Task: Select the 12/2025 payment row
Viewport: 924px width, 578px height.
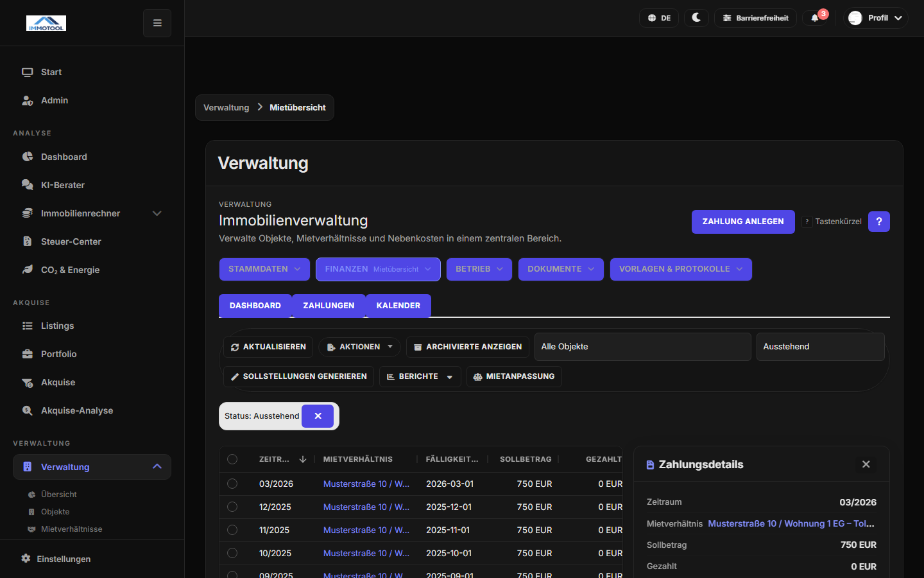Action: point(232,507)
